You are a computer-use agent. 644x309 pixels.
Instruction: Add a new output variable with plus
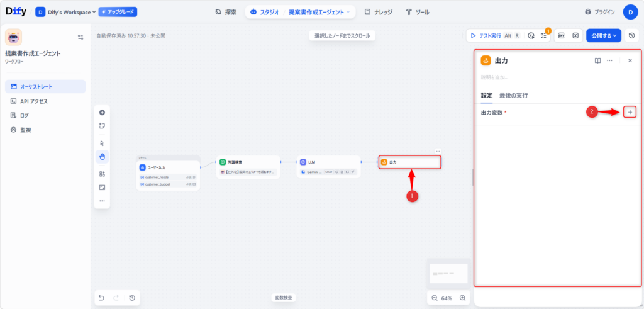point(630,112)
